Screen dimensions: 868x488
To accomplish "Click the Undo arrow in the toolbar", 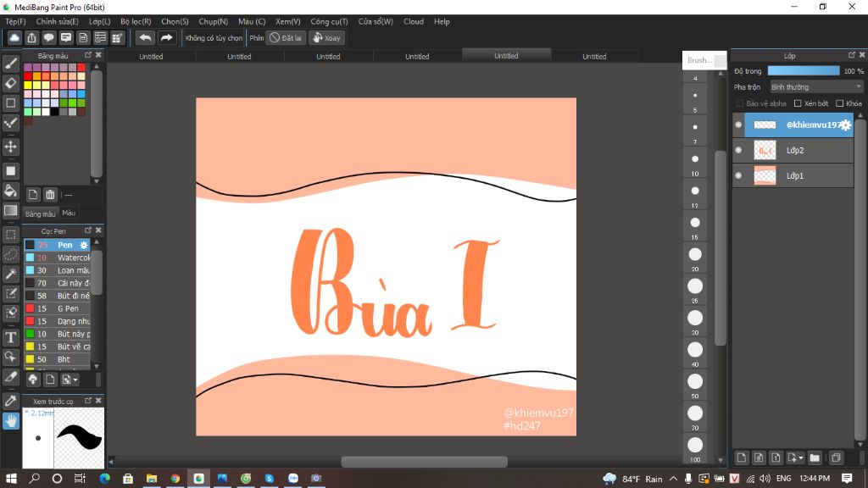I will (x=145, y=37).
